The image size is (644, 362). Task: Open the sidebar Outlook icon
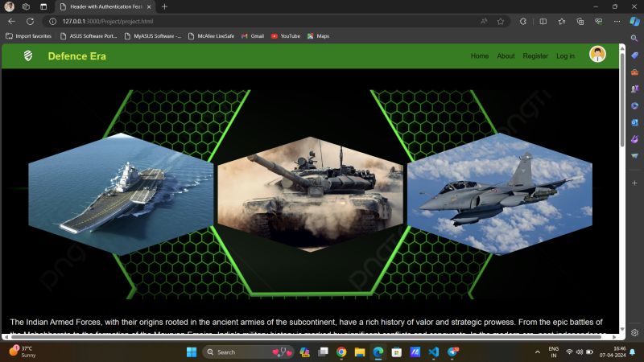click(634, 122)
